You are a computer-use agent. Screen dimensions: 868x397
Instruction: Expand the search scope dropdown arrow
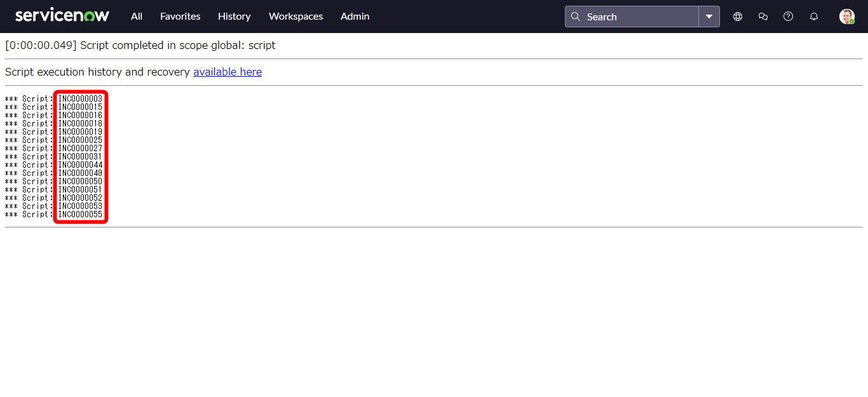(709, 17)
